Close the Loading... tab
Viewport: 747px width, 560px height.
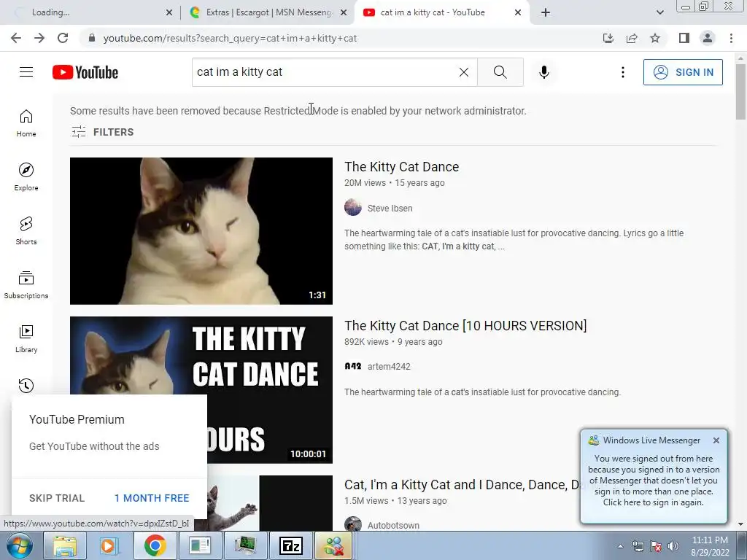click(x=169, y=13)
